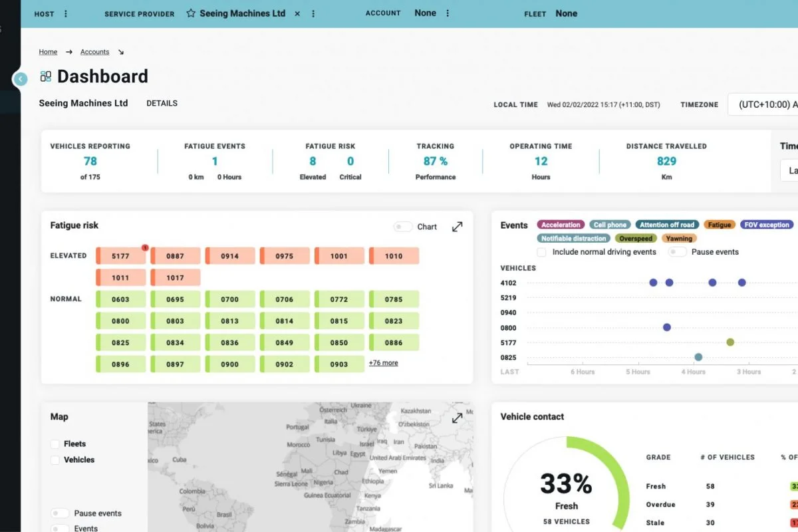Check Include normal driving events

coord(541,252)
